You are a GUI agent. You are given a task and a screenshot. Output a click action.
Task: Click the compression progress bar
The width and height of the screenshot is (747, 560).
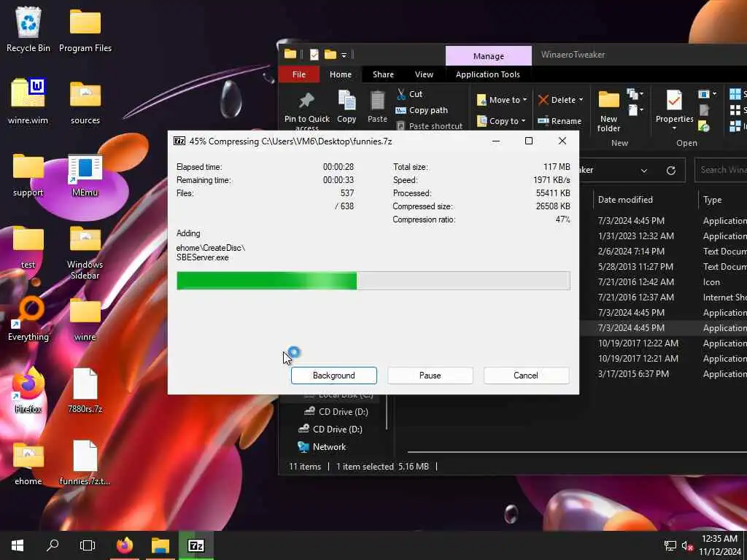coord(373,281)
